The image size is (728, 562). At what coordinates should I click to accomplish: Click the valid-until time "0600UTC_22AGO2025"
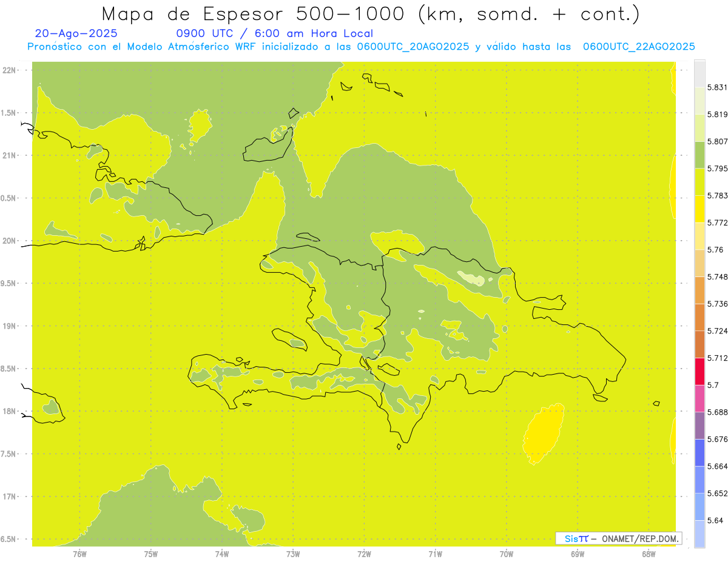639,47
